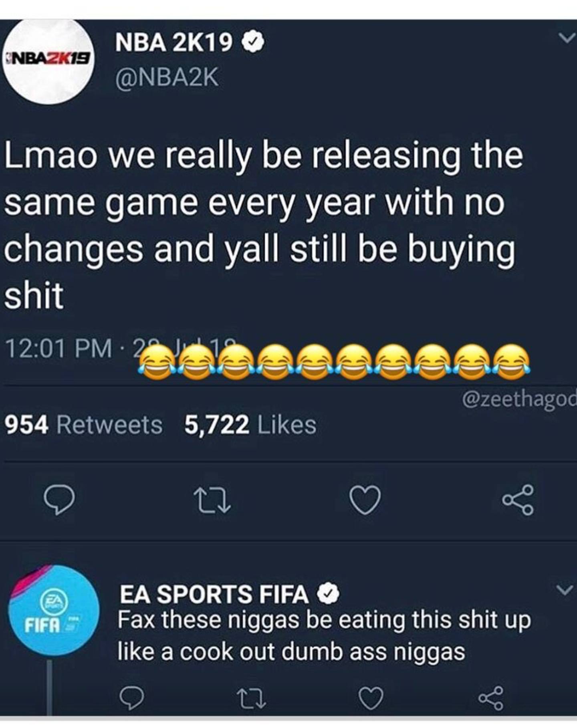The height and width of the screenshot is (728, 577).
Task: Click the EA SPORTS FIFA display name
Action: (214, 594)
